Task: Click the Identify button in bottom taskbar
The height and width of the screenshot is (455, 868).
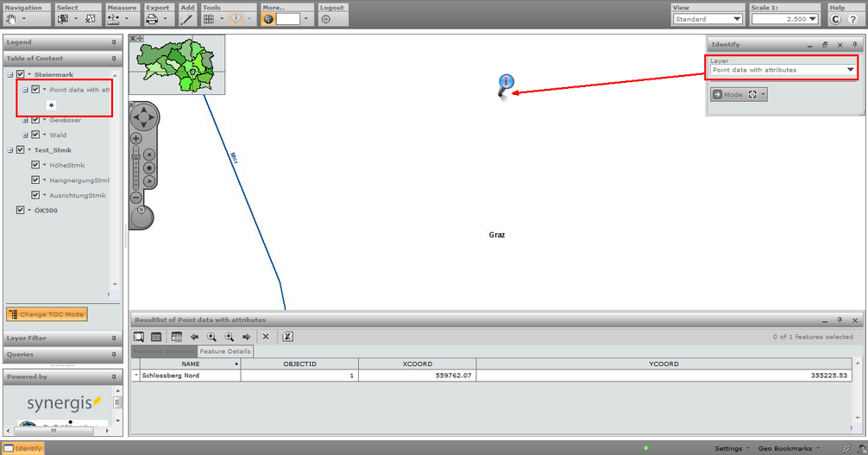Action: [22, 448]
